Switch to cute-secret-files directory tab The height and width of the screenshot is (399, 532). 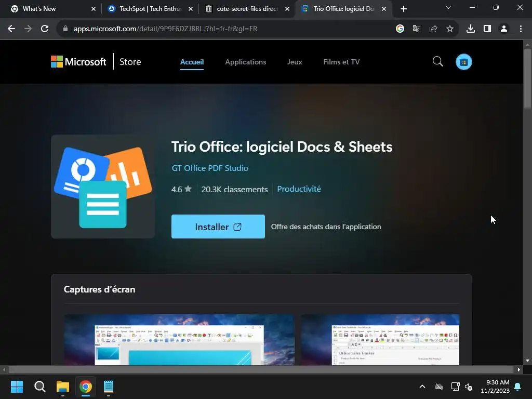coord(247,9)
